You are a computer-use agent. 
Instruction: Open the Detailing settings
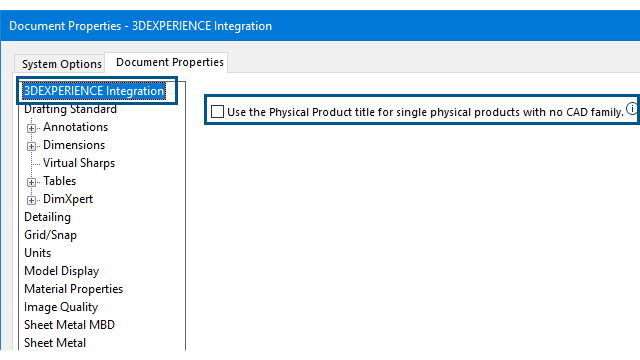pos(47,217)
